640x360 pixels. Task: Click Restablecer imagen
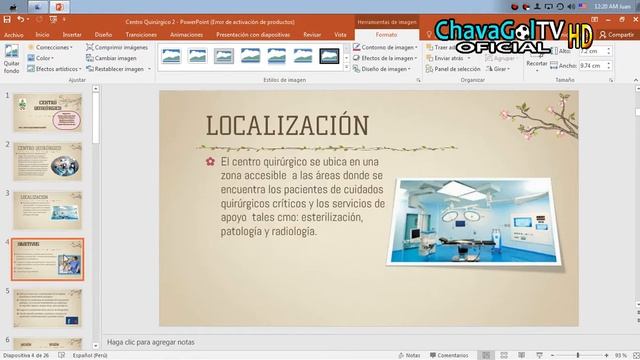(x=115, y=69)
